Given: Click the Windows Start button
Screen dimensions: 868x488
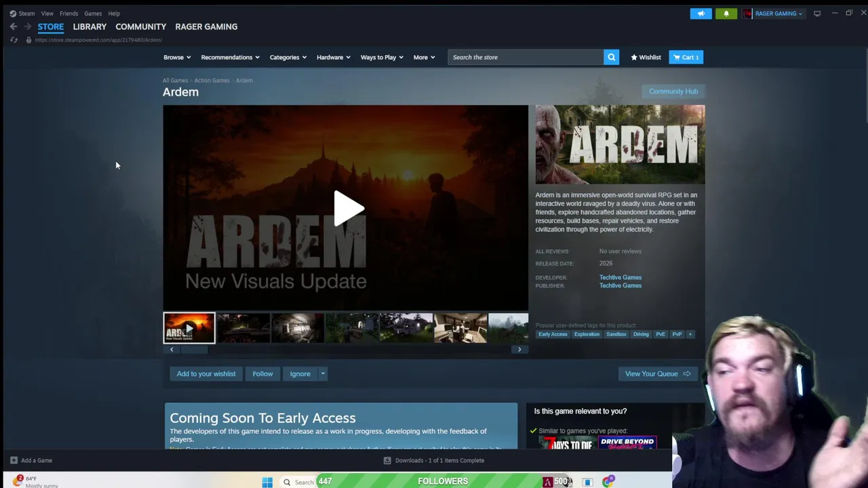Looking at the screenshot, I should [267, 482].
